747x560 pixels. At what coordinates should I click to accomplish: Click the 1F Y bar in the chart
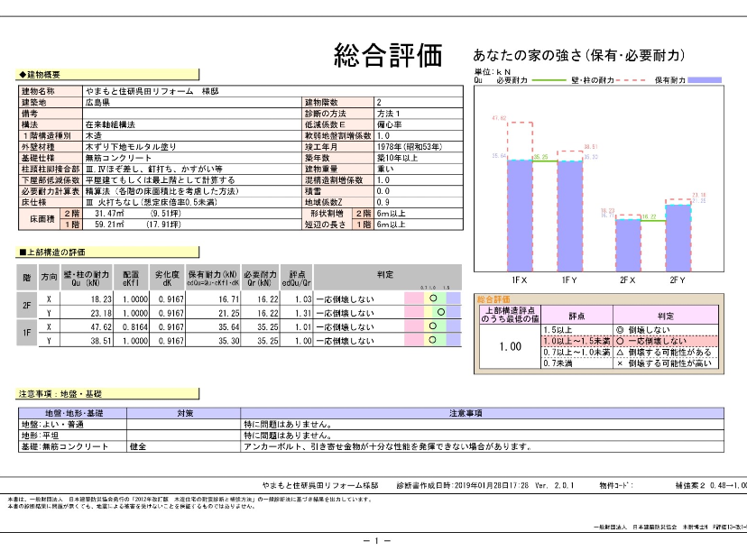tap(570, 216)
